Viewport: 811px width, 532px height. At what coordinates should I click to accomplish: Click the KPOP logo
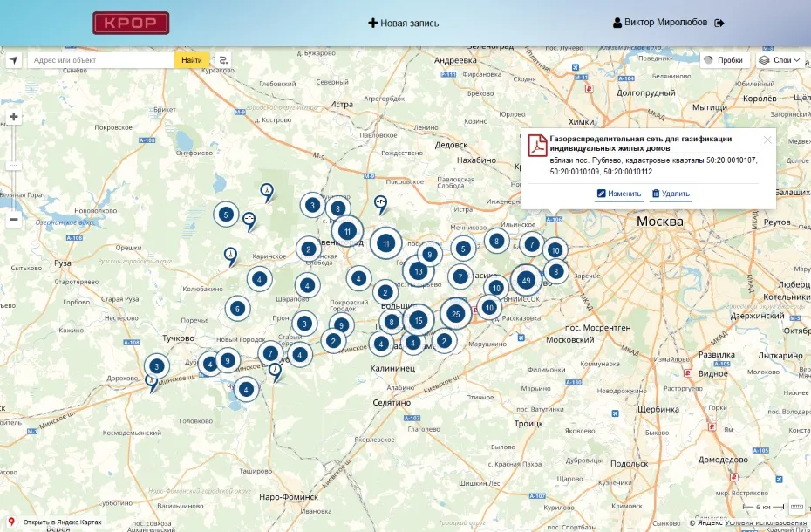[131, 24]
